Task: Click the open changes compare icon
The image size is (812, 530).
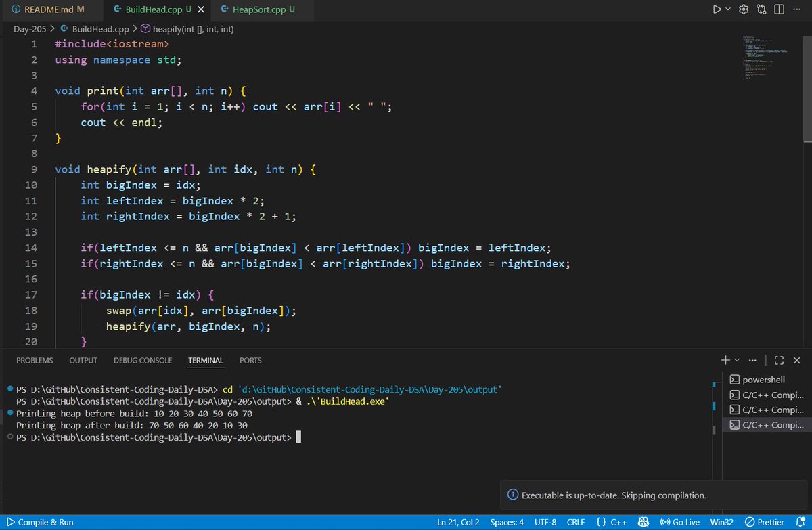Action: pos(761,9)
